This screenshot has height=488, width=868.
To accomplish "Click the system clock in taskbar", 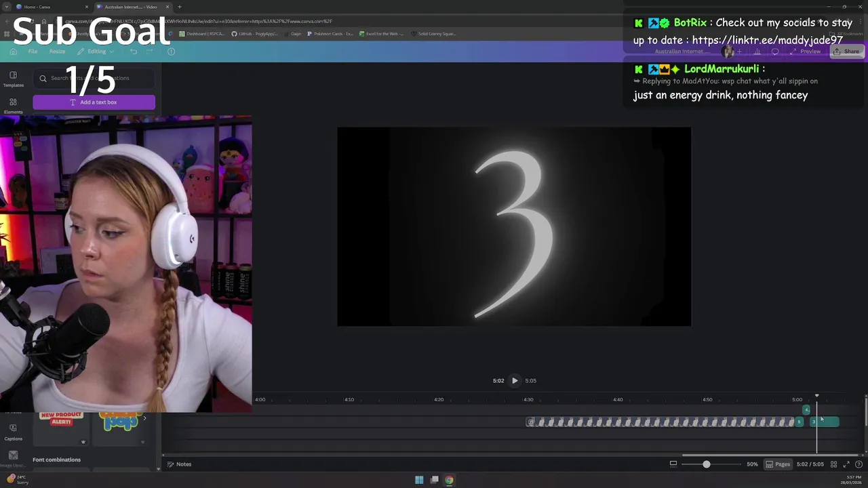I will (852, 480).
